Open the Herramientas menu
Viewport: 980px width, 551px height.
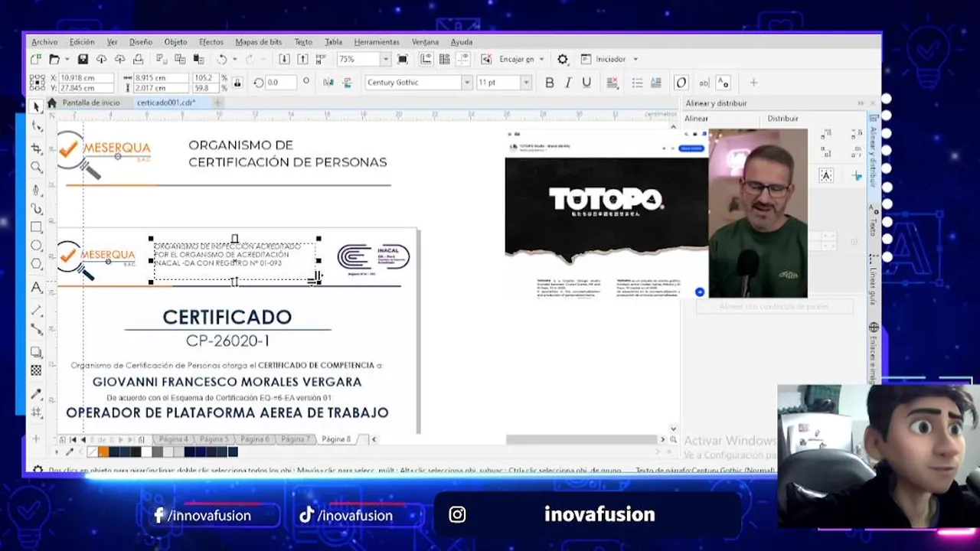[x=377, y=42]
